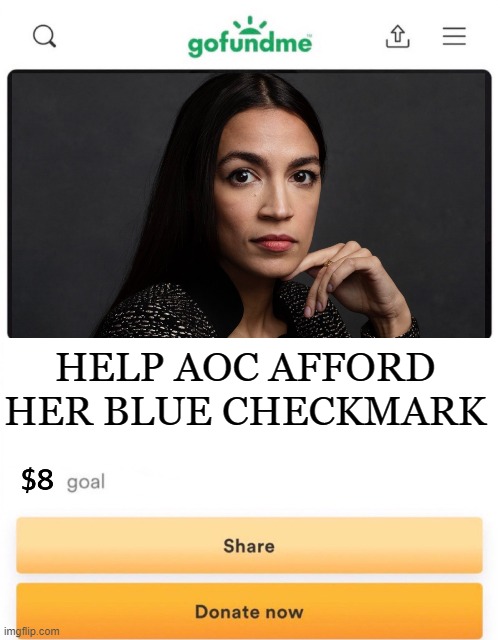This screenshot has width=500, height=640.
Task: Open the campaign portrait photo
Action: (x=249, y=204)
